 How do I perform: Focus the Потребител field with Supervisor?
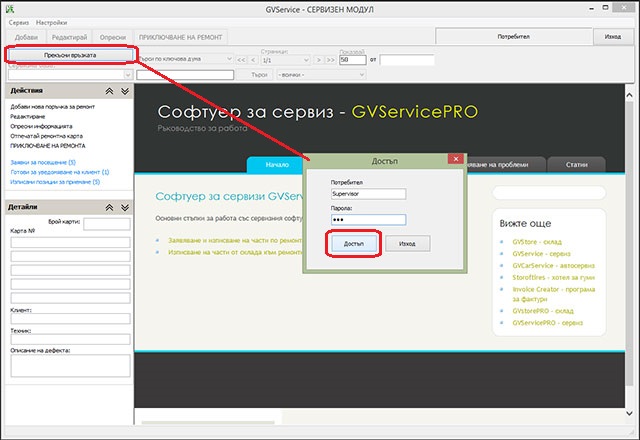tap(368, 194)
